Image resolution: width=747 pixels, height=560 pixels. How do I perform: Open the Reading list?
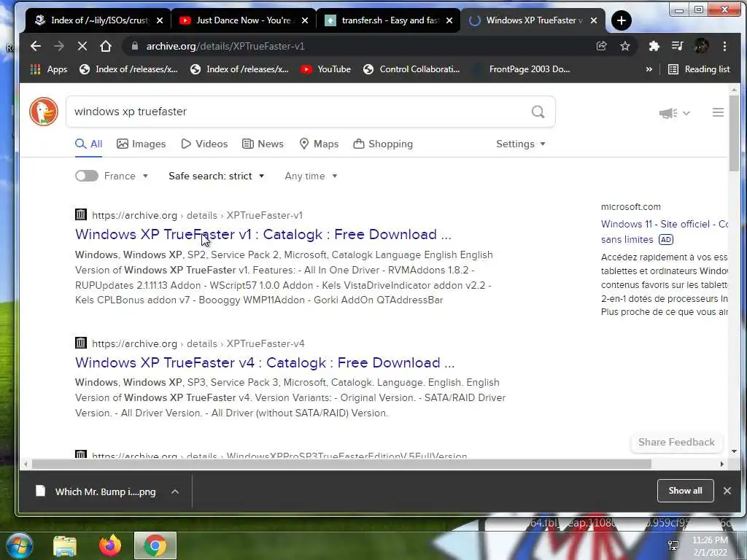[699, 69]
